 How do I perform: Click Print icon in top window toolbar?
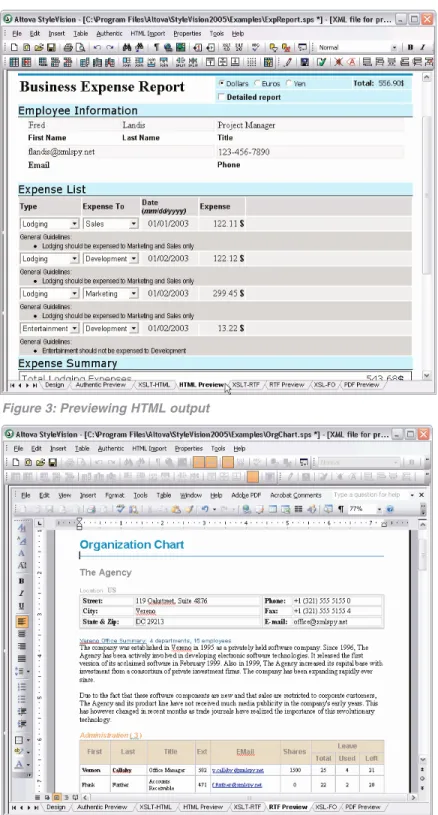click(x=68, y=47)
